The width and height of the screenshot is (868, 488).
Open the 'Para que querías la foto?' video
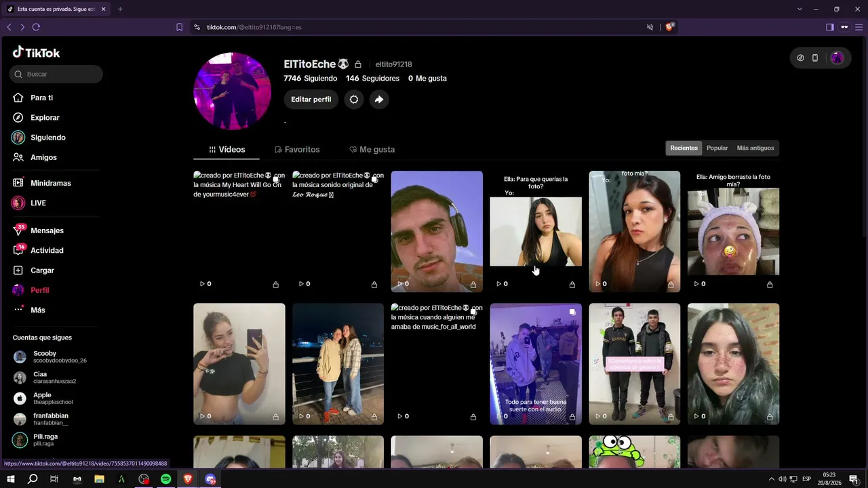point(536,231)
